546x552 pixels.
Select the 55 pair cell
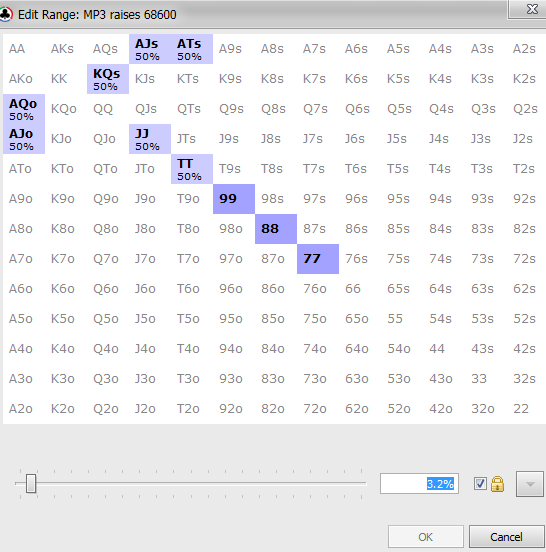coord(402,319)
